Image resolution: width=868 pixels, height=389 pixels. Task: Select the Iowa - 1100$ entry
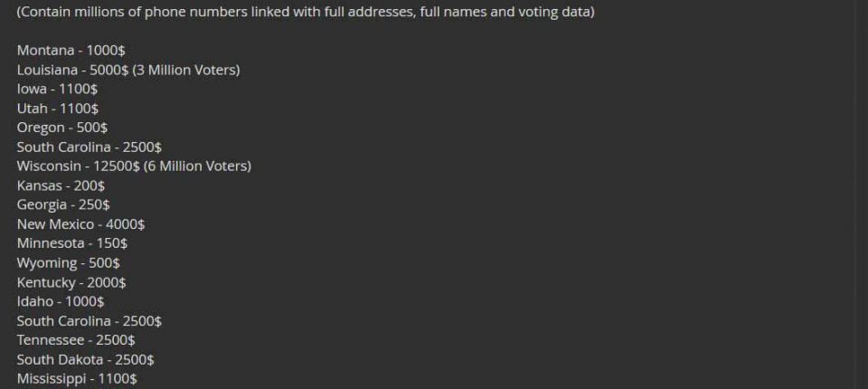coord(57,89)
